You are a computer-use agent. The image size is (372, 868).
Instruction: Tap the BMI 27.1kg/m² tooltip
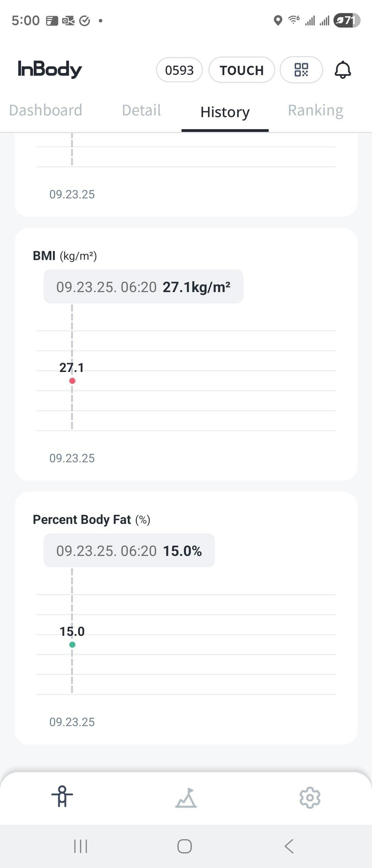coord(143,287)
